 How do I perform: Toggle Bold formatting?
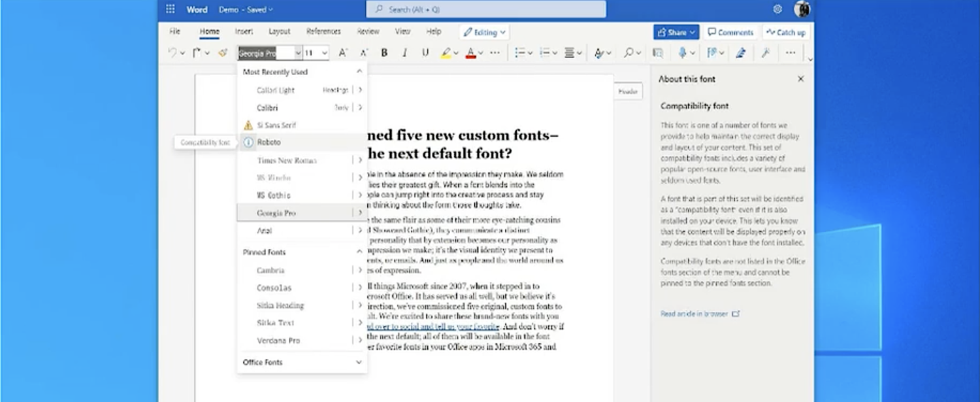(384, 53)
